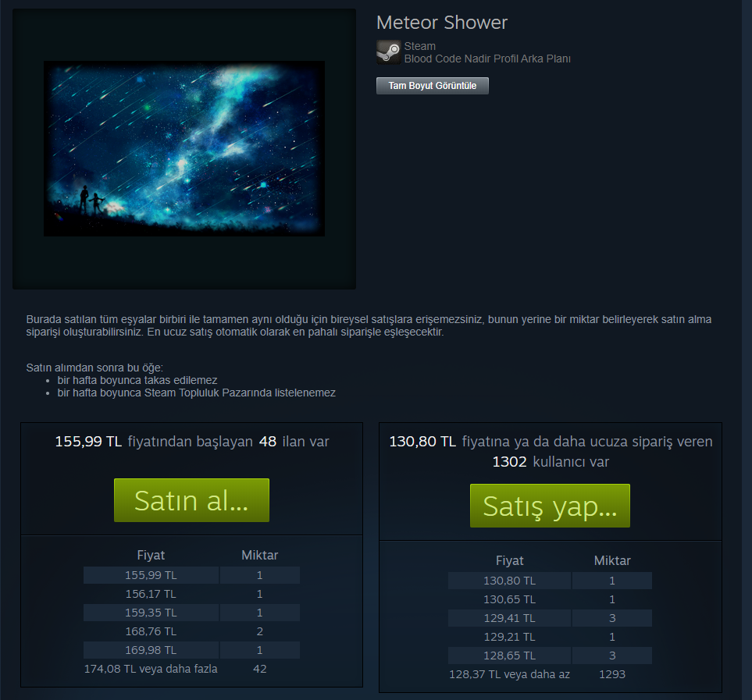This screenshot has width=752, height=700.
Task: Select the 168,76 TL listing row
Action: point(191,631)
